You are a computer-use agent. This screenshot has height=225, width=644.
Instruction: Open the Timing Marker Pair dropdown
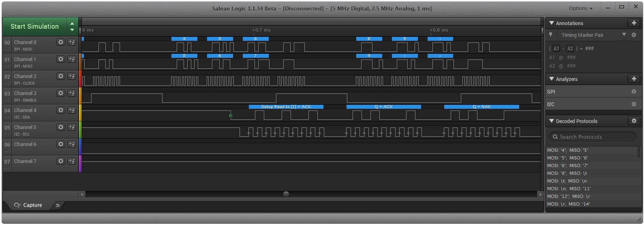click(x=624, y=35)
